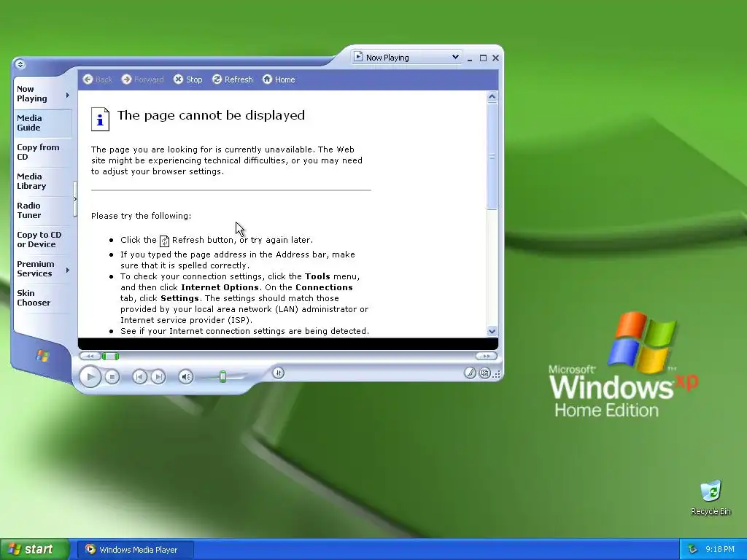Open the equalizer settings icon
This screenshot has width=747, height=560.
pyautogui.click(x=279, y=373)
